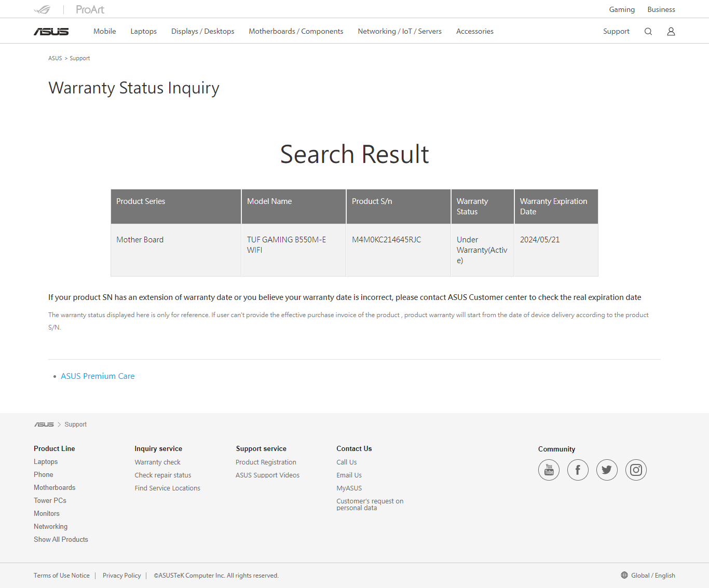
Task: Select the Warranty Status column header
Action: (483, 207)
